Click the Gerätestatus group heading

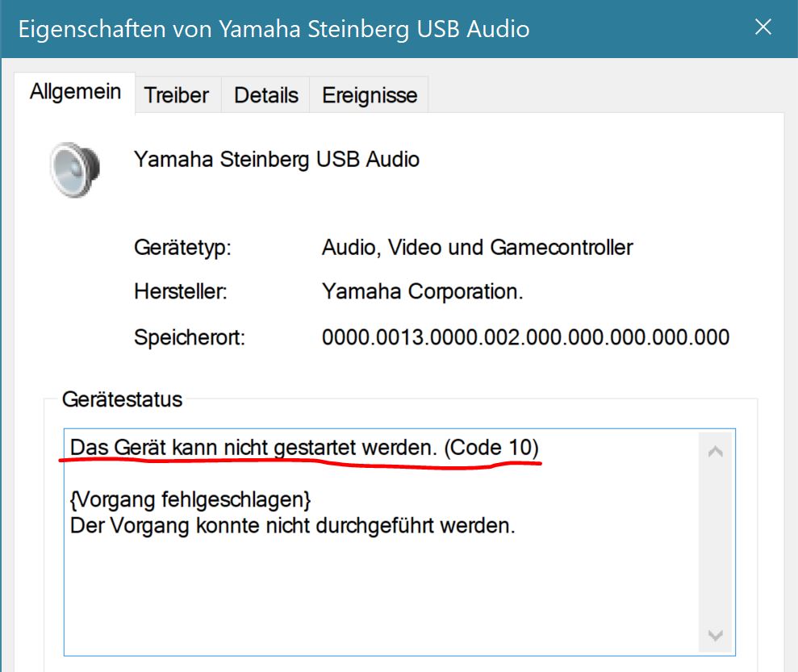coord(122,399)
